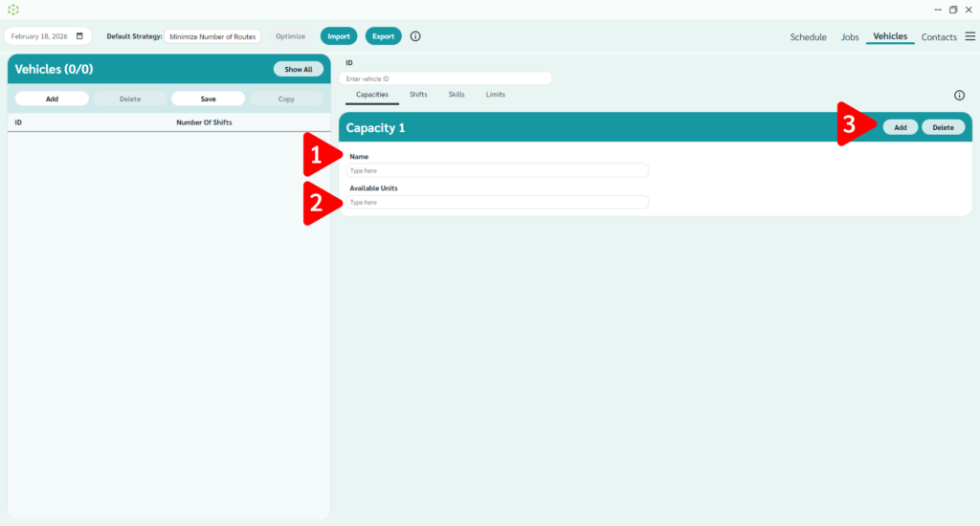Viewport: 980px width, 526px height.
Task: Open the calendar date picker icon
Action: tap(79, 36)
